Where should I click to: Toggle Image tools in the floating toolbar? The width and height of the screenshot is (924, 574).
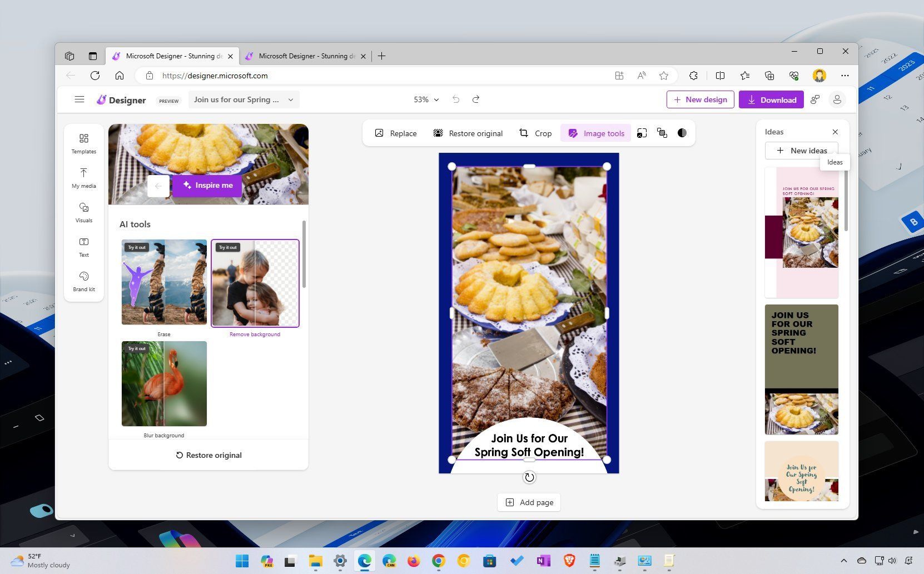(x=595, y=133)
